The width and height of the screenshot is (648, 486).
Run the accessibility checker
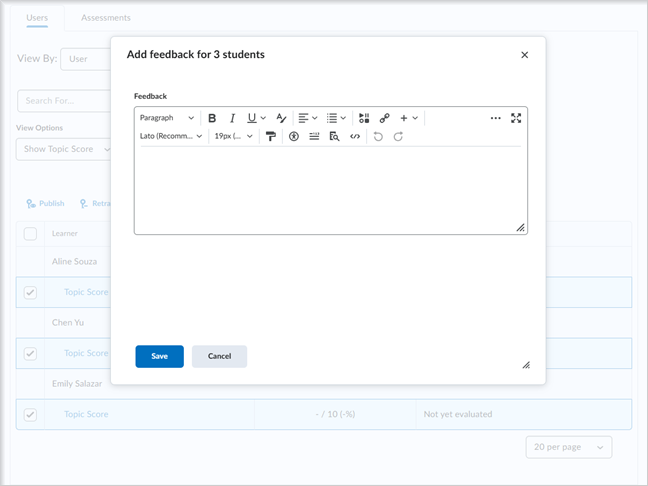tap(294, 136)
